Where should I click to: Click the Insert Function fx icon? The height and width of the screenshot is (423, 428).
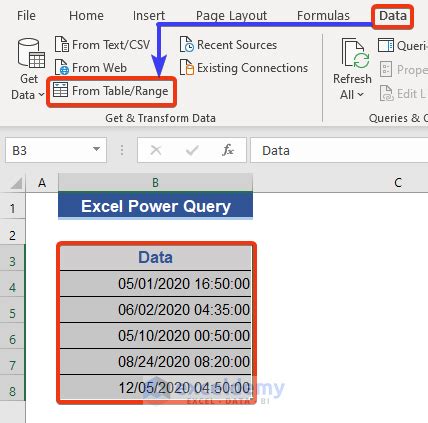point(227,150)
